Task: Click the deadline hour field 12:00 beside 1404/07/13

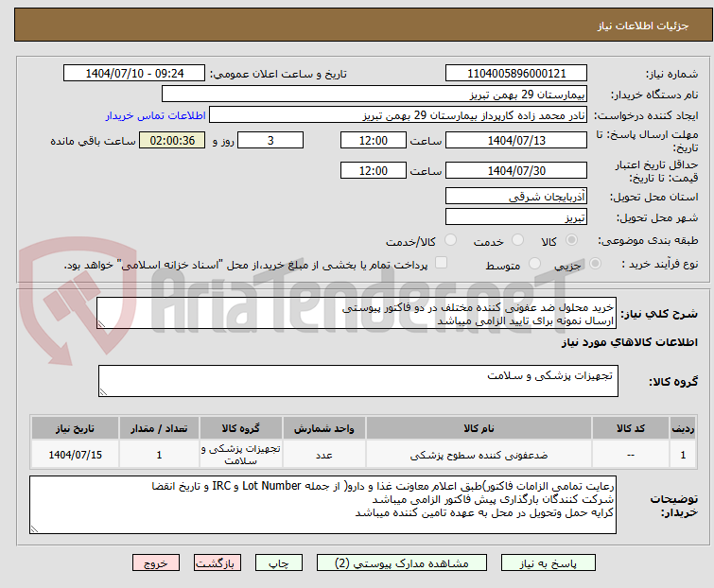Action: point(374,140)
